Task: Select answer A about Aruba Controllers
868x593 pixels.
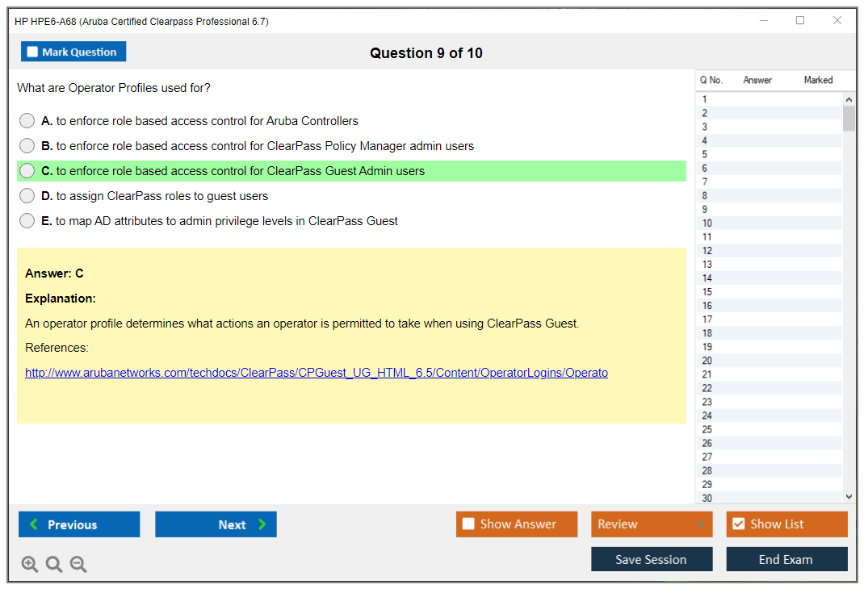Action: (x=27, y=121)
